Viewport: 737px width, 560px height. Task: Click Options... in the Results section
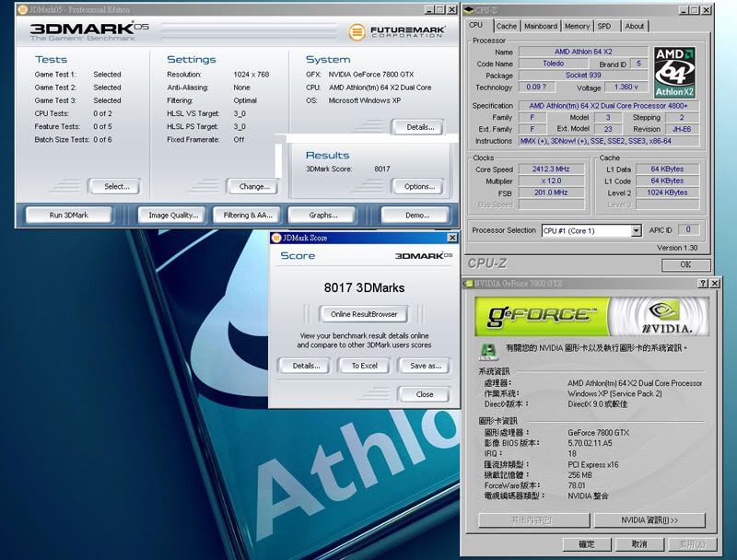point(419,186)
